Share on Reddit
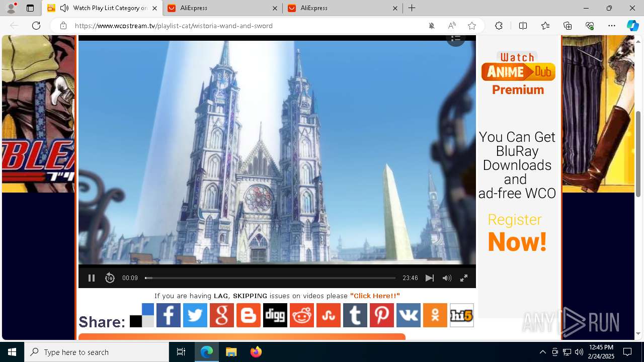 click(x=302, y=315)
